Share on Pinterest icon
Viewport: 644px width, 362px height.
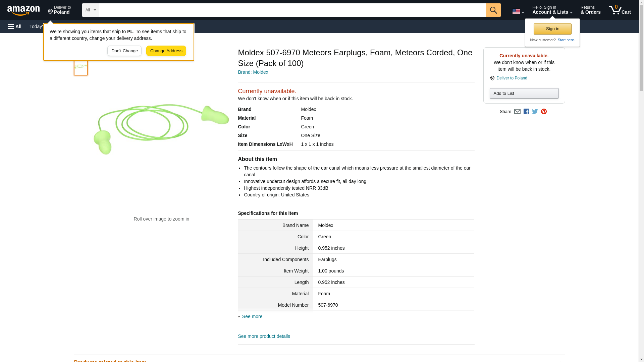pos(544,112)
